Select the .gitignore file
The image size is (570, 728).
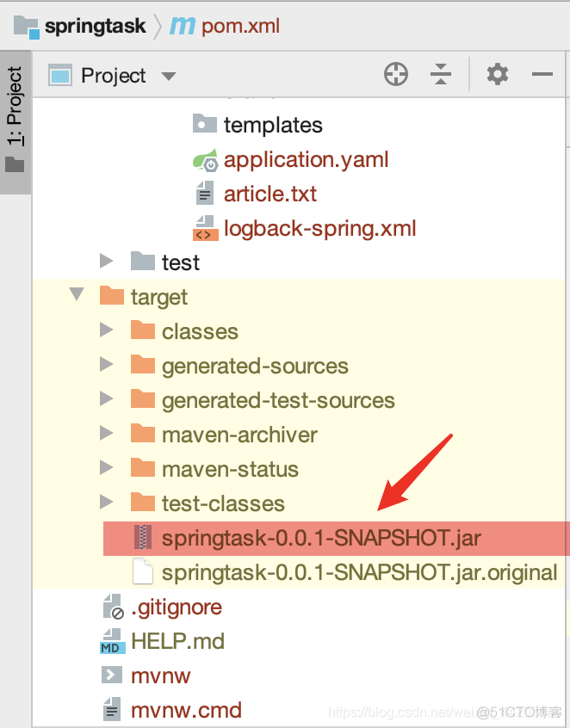point(176,608)
